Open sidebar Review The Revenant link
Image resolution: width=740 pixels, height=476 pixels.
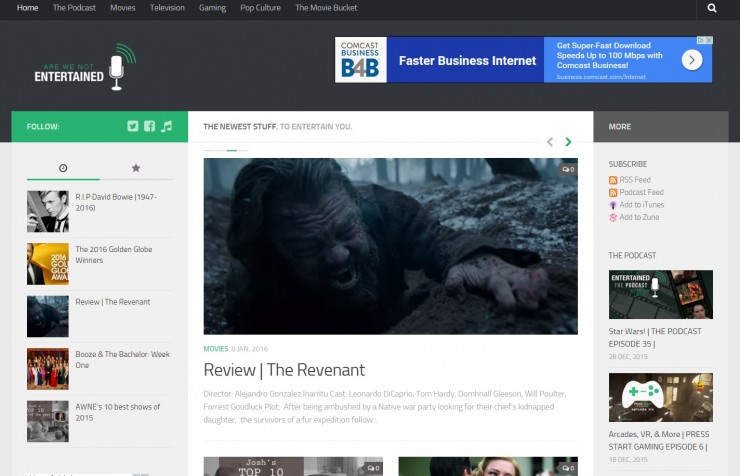(x=113, y=302)
